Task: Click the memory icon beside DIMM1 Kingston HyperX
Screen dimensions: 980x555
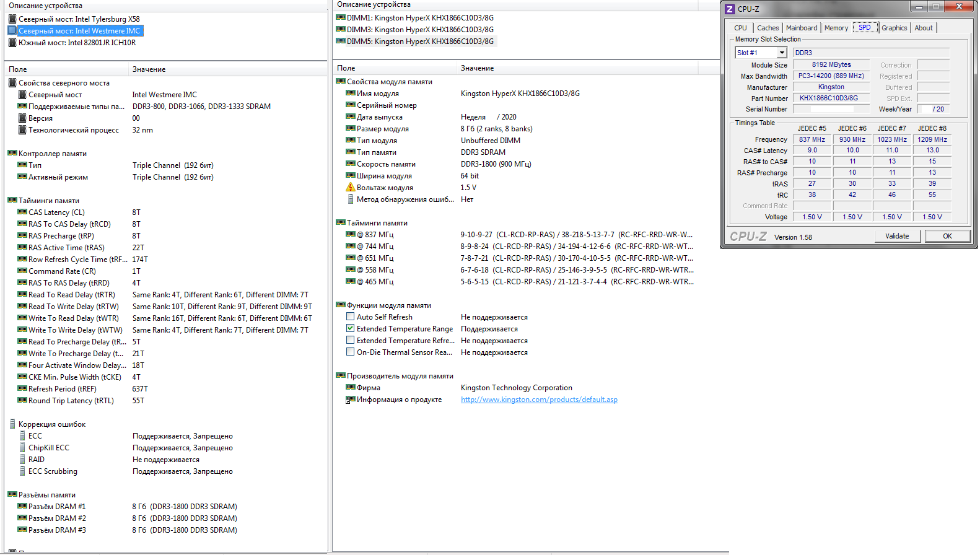Action: [341, 18]
